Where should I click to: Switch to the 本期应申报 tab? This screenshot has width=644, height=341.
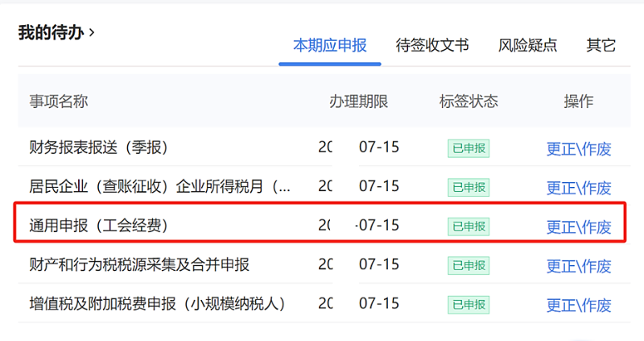click(x=330, y=45)
